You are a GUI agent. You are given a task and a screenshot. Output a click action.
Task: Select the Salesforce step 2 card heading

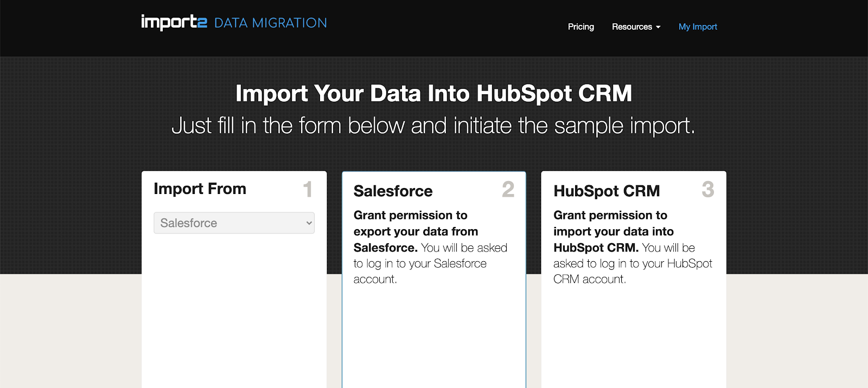point(393,191)
